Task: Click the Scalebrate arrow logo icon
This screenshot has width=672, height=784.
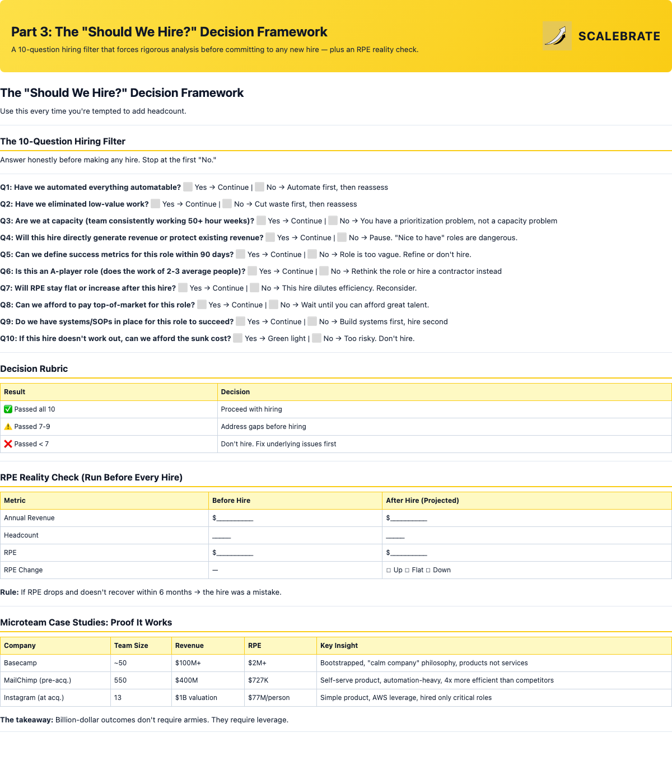Action: tap(557, 36)
